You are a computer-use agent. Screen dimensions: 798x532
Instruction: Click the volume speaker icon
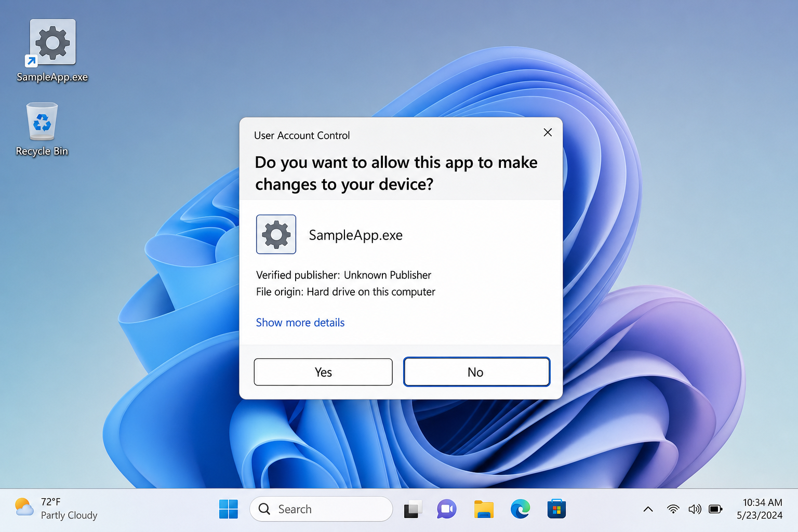tap(695, 509)
